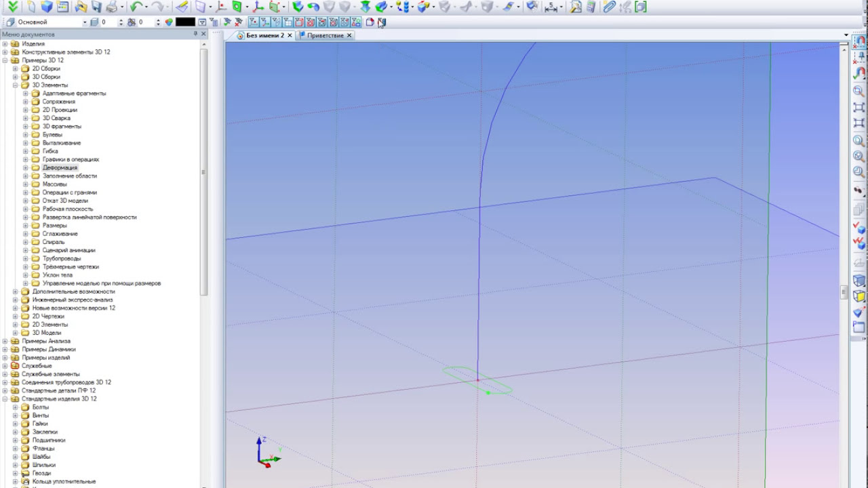
Task: Expand the Болты folder
Action: tap(16, 407)
